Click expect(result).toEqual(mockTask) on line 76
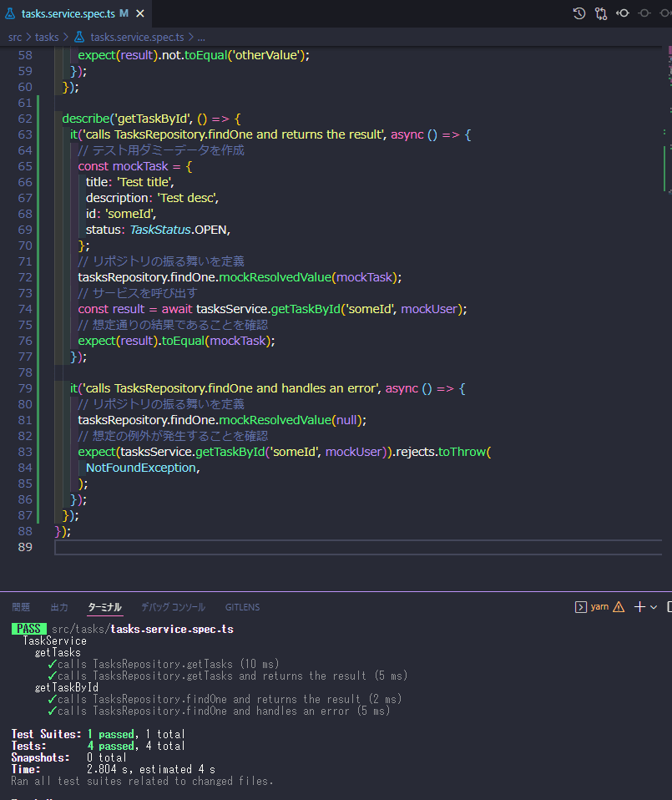Viewport: 672px width, 800px height. pyautogui.click(x=176, y=341)
